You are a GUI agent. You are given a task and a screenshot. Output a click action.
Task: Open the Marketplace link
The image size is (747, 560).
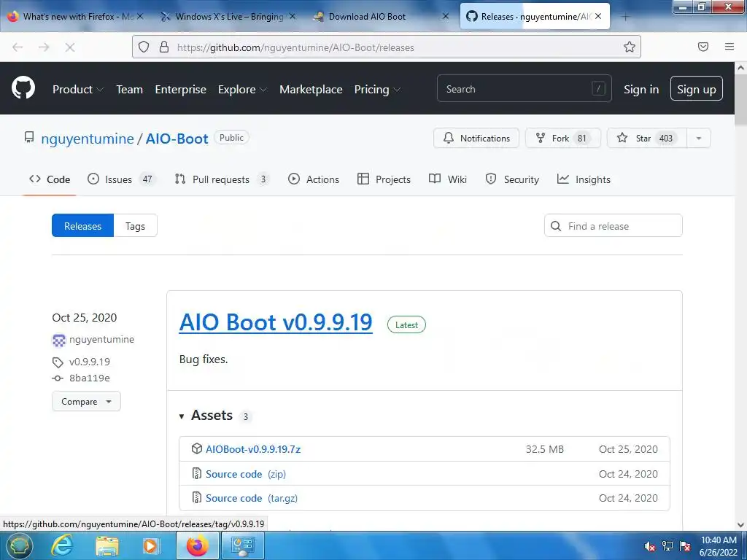click(x=311, y=89)
